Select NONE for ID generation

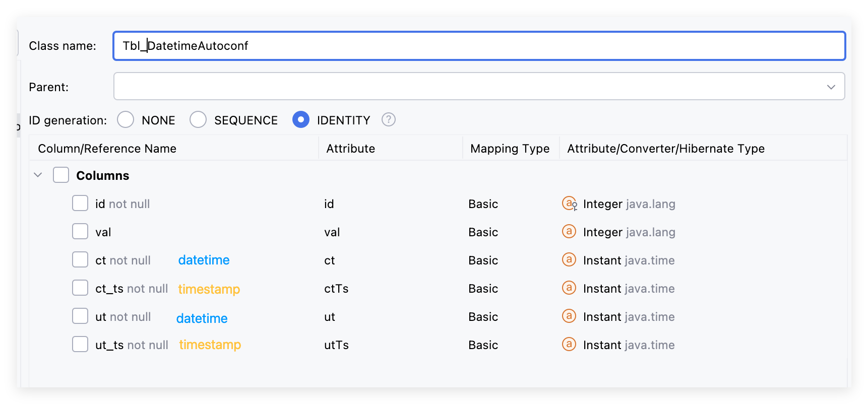pos(126,120)
